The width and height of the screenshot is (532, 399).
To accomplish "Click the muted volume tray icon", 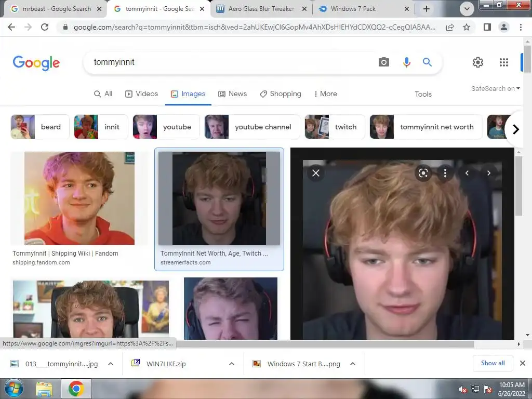I will [462, 389].
